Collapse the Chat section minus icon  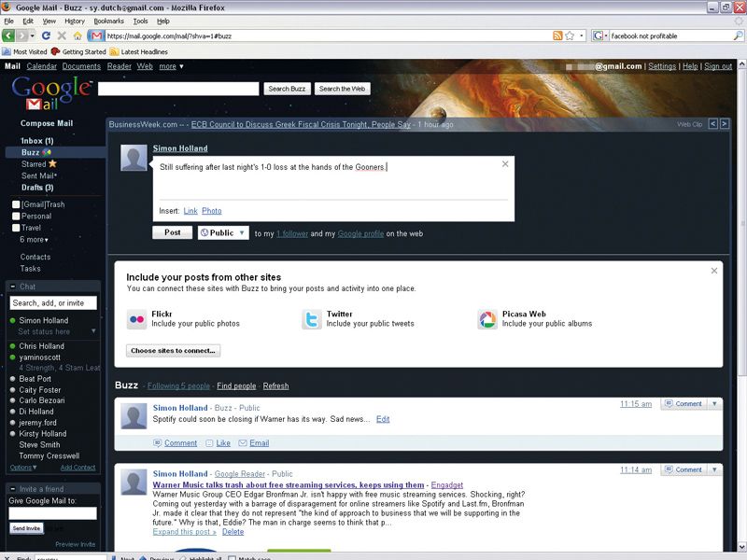(13, 287)
